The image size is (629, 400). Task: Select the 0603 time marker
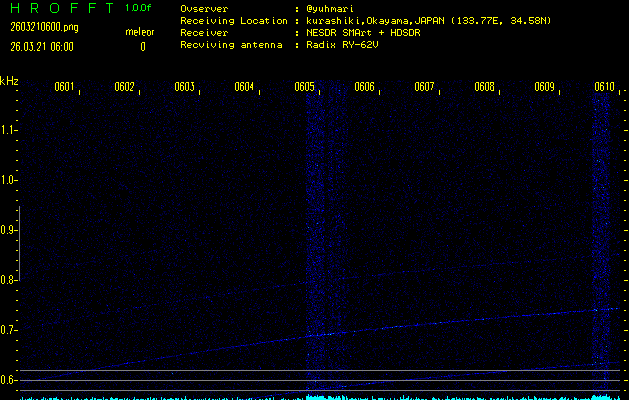coord(184,87)
